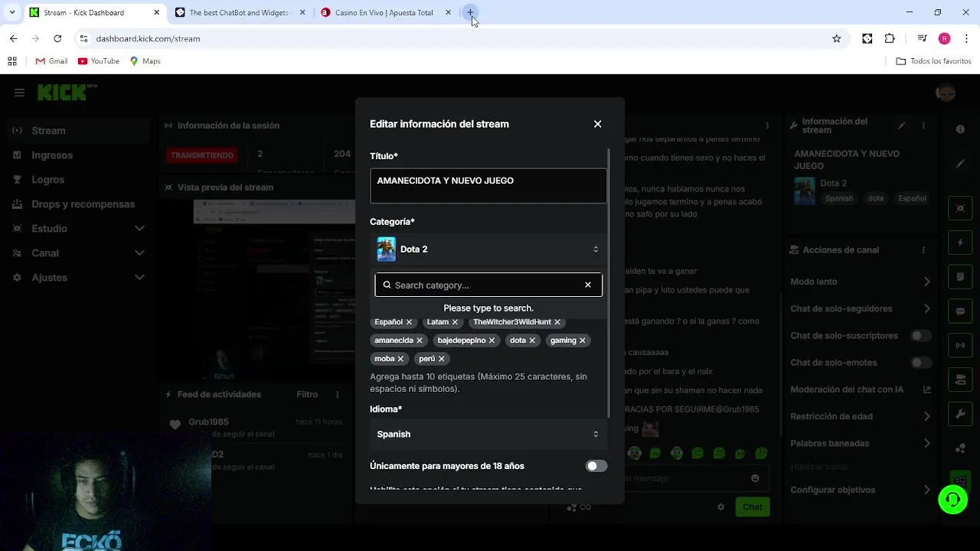Screen dimensions: 980x551
Task: Delete the gaming tag chip
Action: (x=583, y=341)
